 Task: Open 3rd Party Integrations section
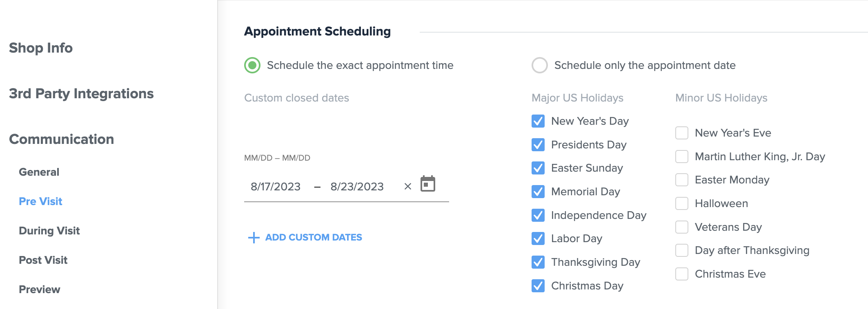81,94
